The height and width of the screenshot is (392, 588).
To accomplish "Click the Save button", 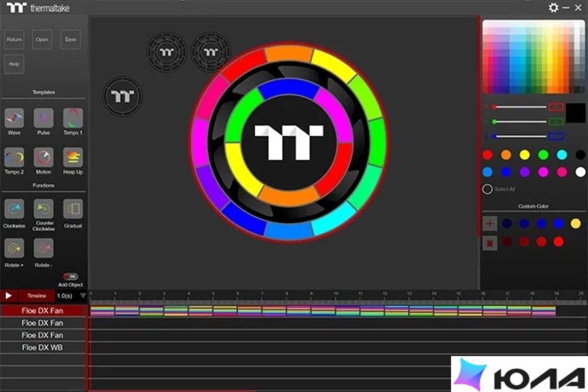I will tap(71, 40).
